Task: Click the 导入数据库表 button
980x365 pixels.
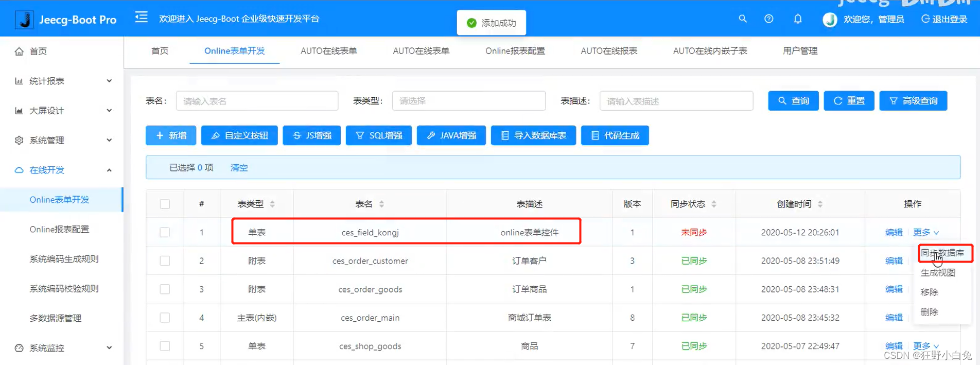Action: [533, 135]
